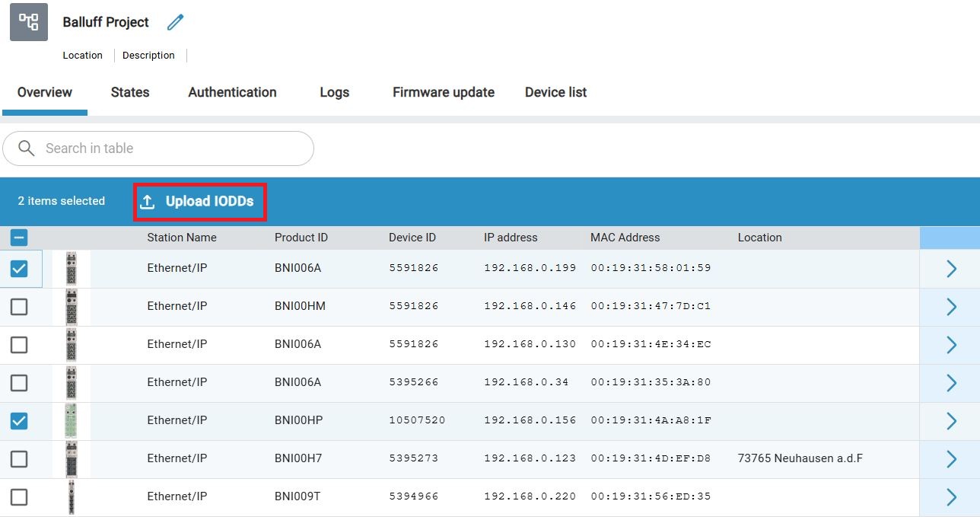The width and height of the screenshot is (980, 517).
Task: Click IP address 192.168.0.156
Action: click(x=530, y=420)
